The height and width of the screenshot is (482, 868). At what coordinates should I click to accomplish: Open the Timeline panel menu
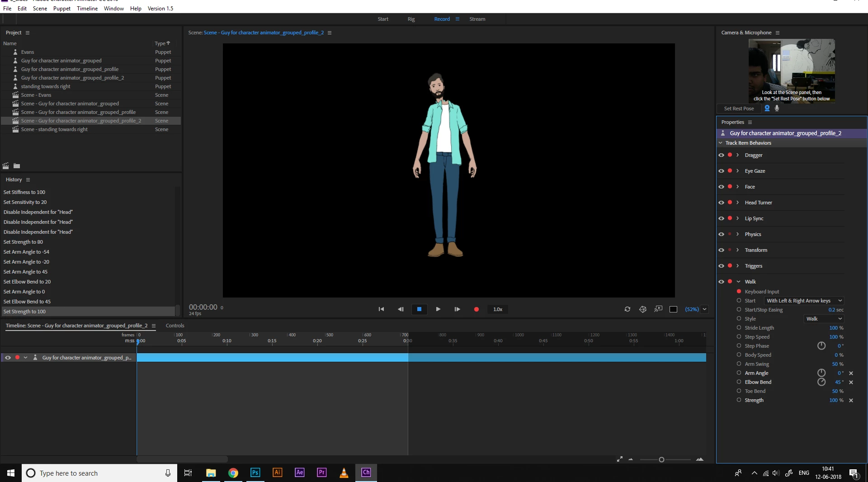click(154, 326)
